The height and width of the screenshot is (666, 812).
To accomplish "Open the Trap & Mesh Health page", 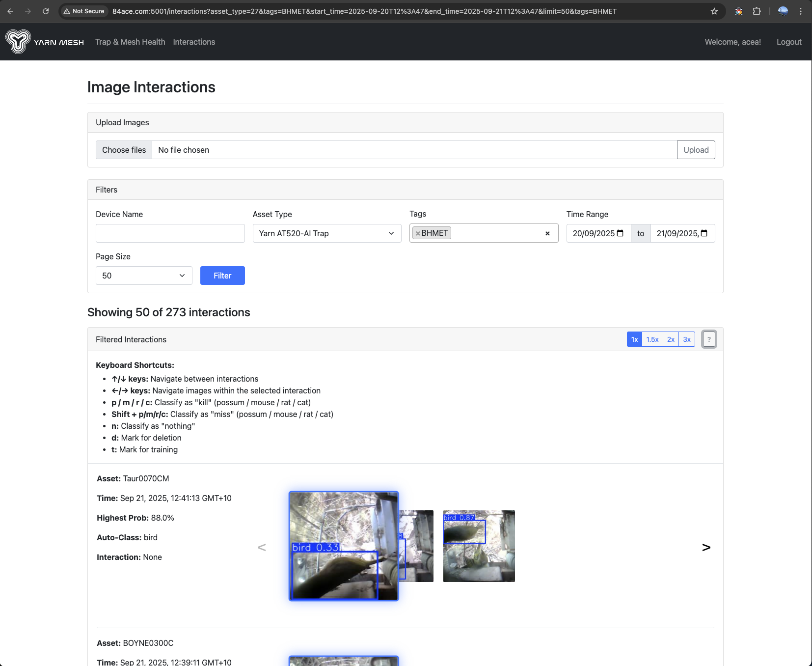I will coord(130,42).
